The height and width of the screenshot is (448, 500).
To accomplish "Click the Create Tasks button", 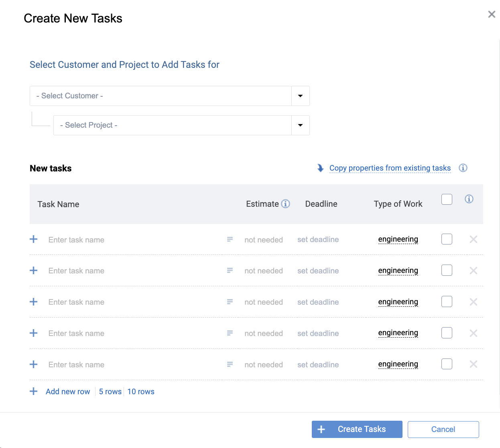I will coord(357,429).
